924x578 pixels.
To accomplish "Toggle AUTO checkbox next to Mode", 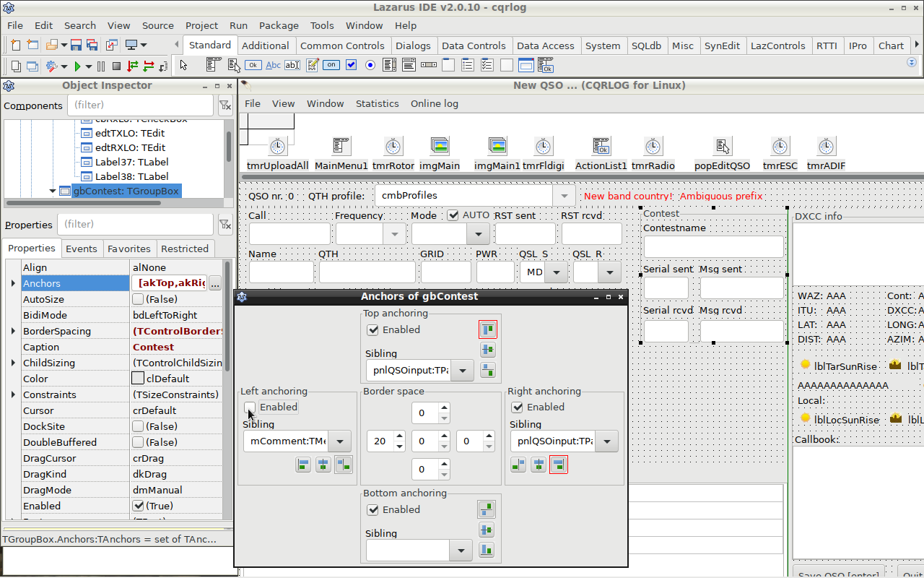I will [x=453, y=215].
